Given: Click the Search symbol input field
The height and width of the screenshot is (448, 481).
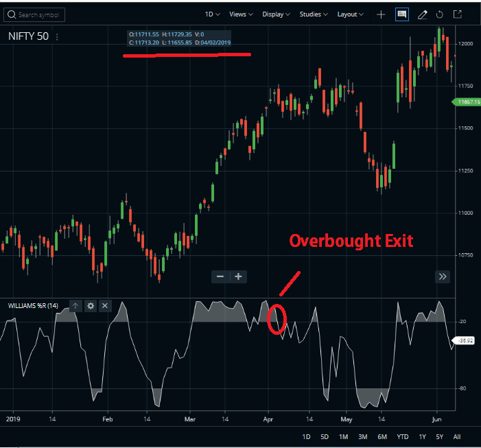Looking at the screenshot, I should click(x=34, y=14).
